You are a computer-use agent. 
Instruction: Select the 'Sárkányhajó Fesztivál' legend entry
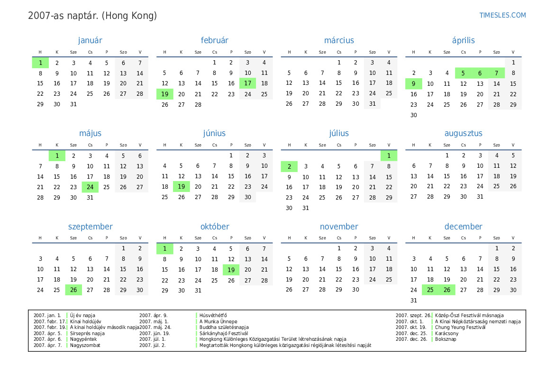[224, 333]
